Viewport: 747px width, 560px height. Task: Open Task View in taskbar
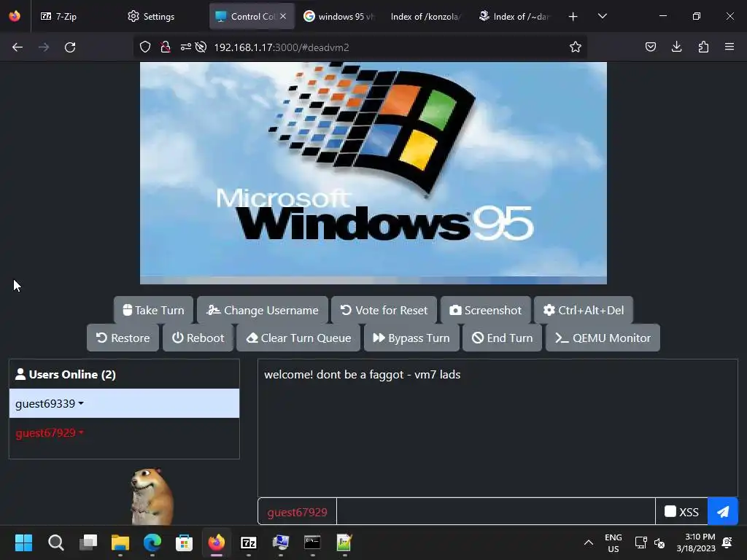click(88, 542)
